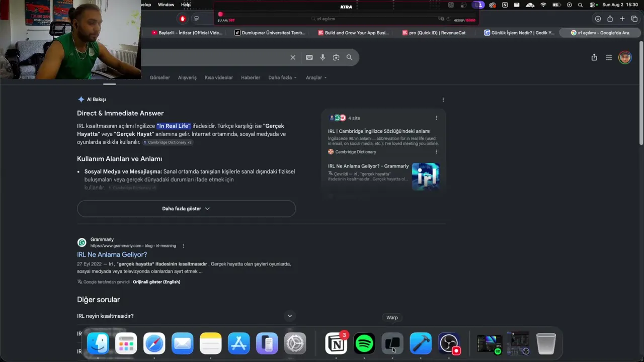
Task: Open the Google apps grid
Action: [x=609, y=57]
